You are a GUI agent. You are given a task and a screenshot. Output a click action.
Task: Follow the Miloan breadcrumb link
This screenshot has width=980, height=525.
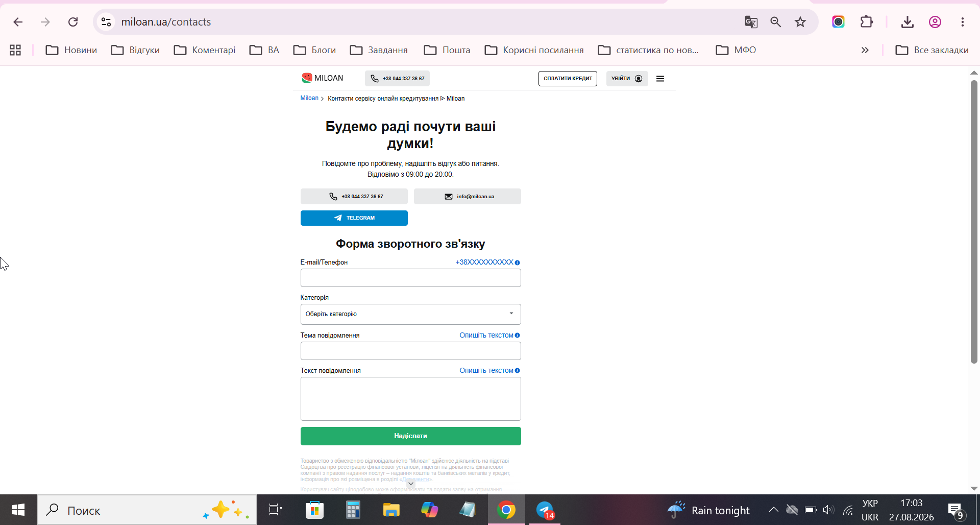pos(309,98)
